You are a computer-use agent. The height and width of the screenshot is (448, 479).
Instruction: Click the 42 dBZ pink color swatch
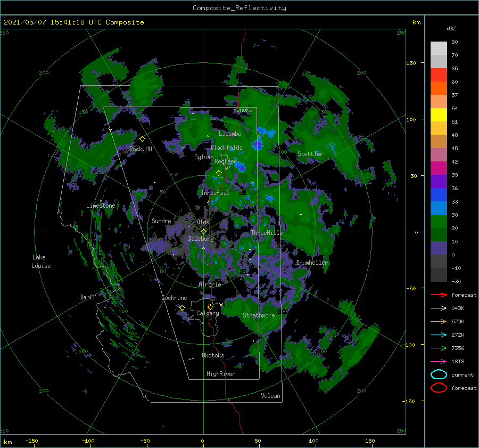click(x=439, y=154)
